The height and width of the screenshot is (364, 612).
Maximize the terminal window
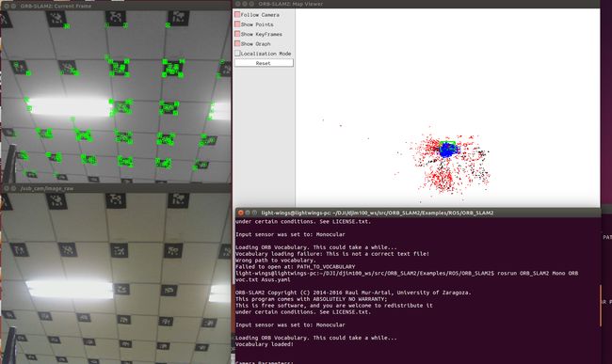(x=254, y=213)
